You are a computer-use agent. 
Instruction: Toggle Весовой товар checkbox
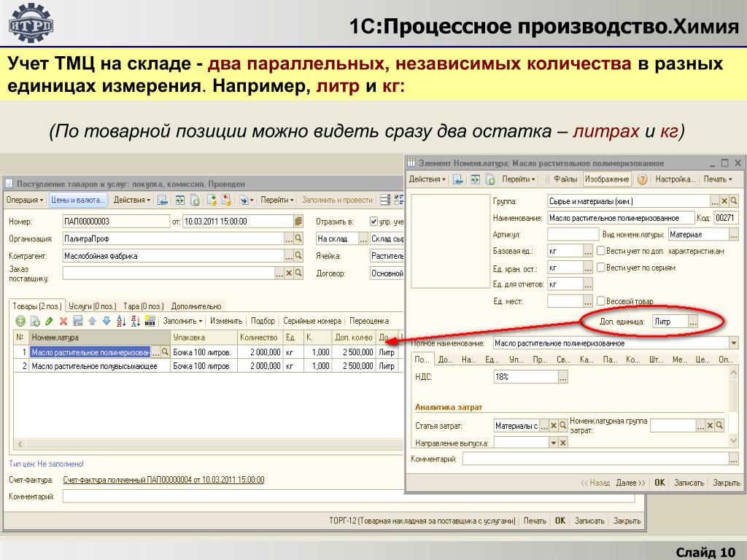[601, 301]
